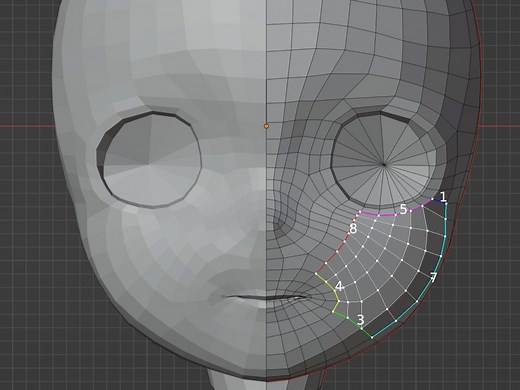Image resolution: width=520 pixels, height=390 pixels.
Task: Select the vertex where the blue and cyan edges meet
Action: coord(446,203)
